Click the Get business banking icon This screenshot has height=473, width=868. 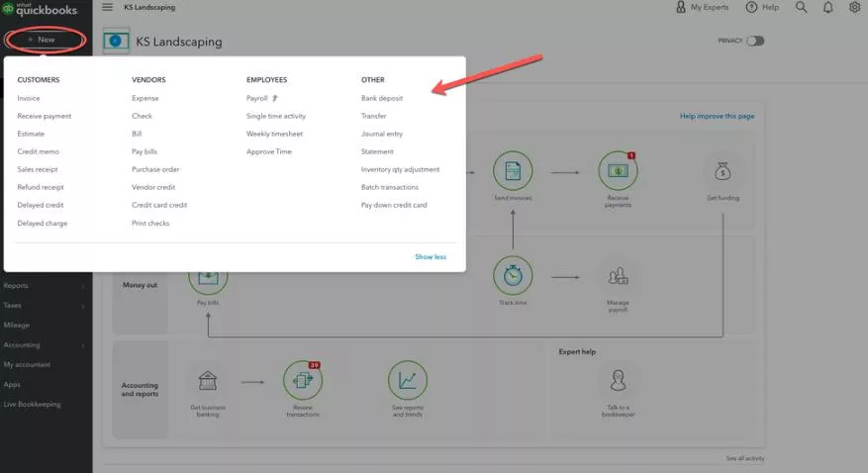[208, 381]
